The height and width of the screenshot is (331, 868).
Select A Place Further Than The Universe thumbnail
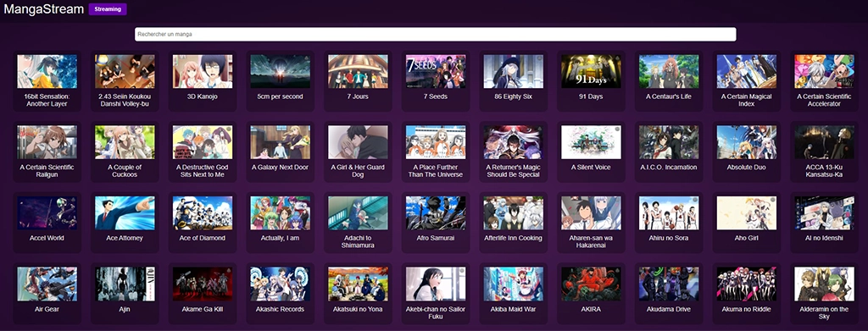pyautogui.click(x=436, y=142)
